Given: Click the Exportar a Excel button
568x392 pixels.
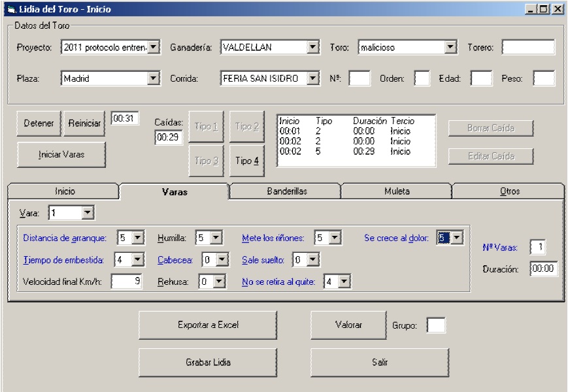Looking at the screenshot, I should 207,325.
